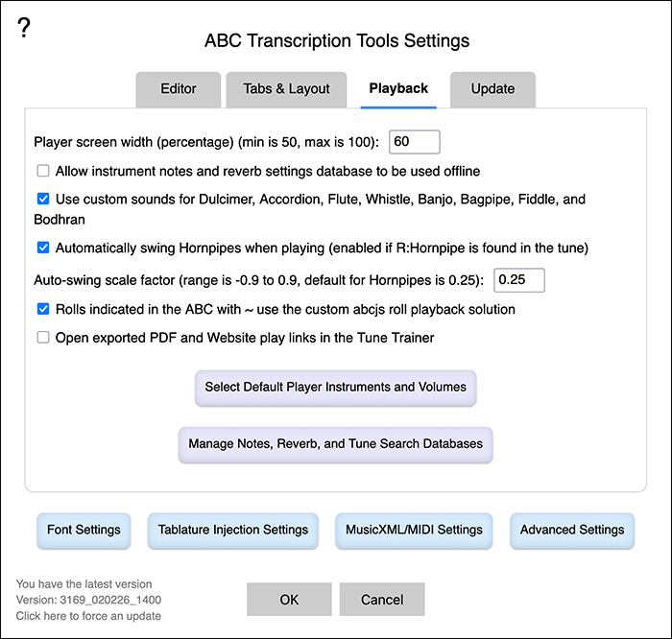Open Advanced Settings
This screenshot has height=639, width=672.
[x=572, y=530]
